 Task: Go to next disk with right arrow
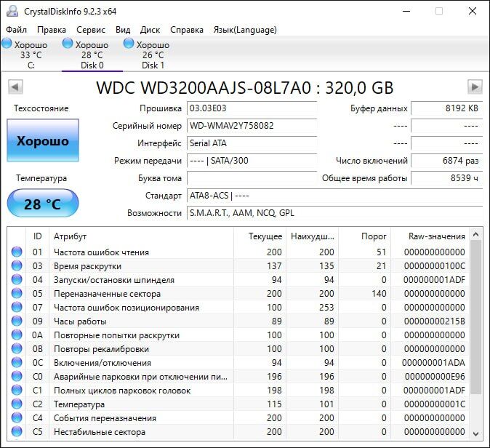(475, 88)
